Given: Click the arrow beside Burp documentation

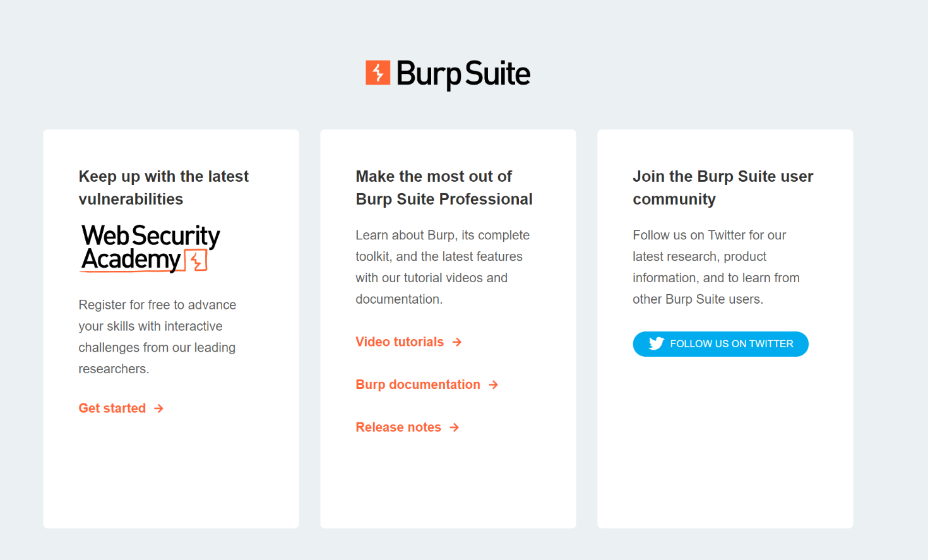Looking at the screenshot, I should click(494, 384).
